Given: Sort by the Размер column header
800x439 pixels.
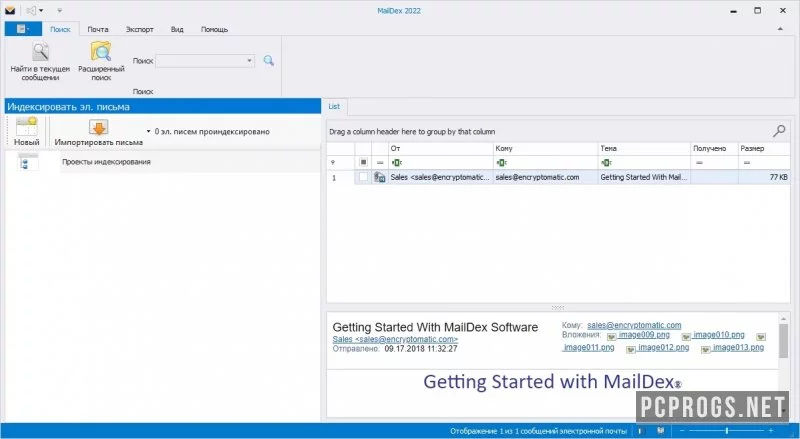Looking at the screenshot, I should pyautogui.click(x=763, y=149).
